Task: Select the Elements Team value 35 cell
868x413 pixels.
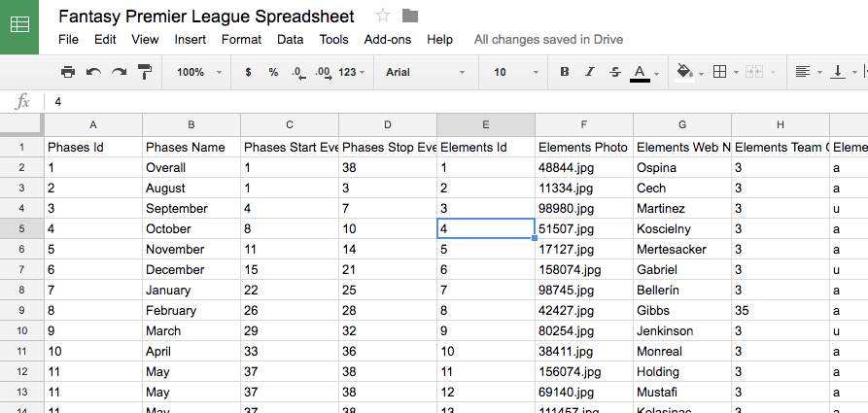Action: pyautogui.click(x=780, y=311)
